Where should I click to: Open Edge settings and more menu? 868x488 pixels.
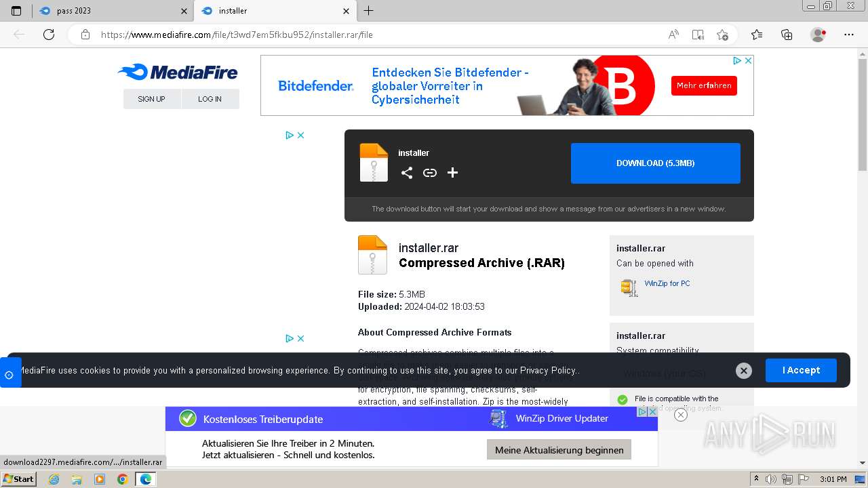849,35
